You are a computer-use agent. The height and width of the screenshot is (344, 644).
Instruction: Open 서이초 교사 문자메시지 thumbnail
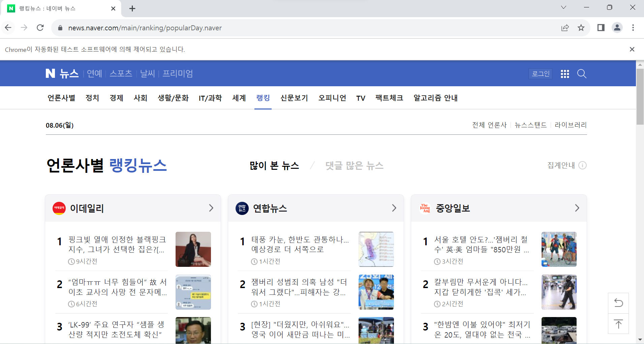pos(193,292)
